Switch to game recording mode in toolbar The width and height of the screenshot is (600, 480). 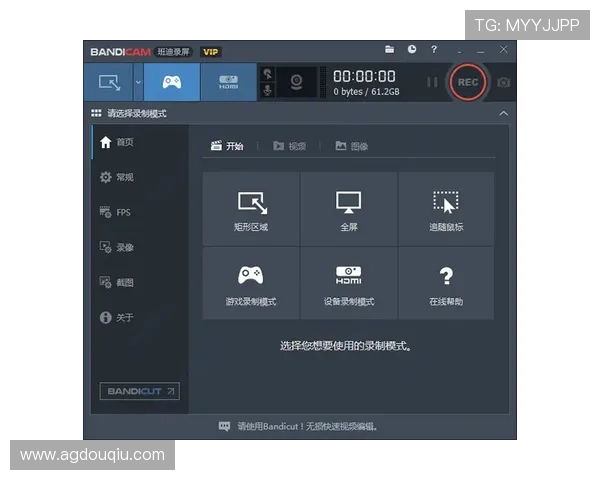coord(172,82)
